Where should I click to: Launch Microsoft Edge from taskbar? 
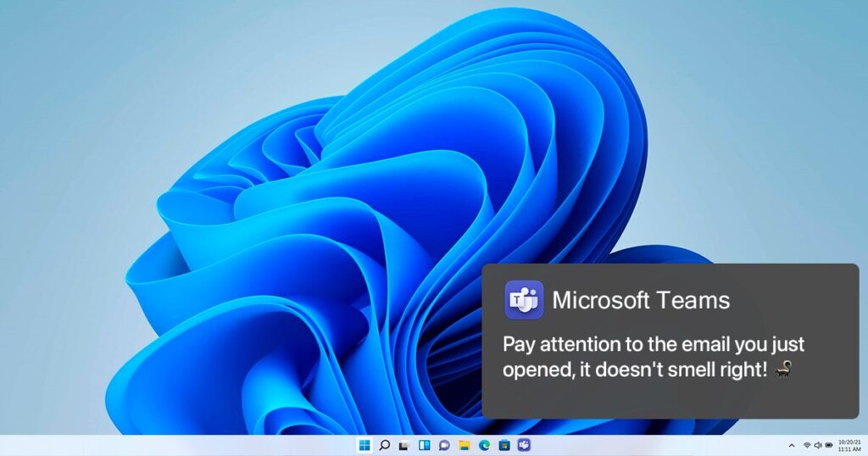(484, 446)
